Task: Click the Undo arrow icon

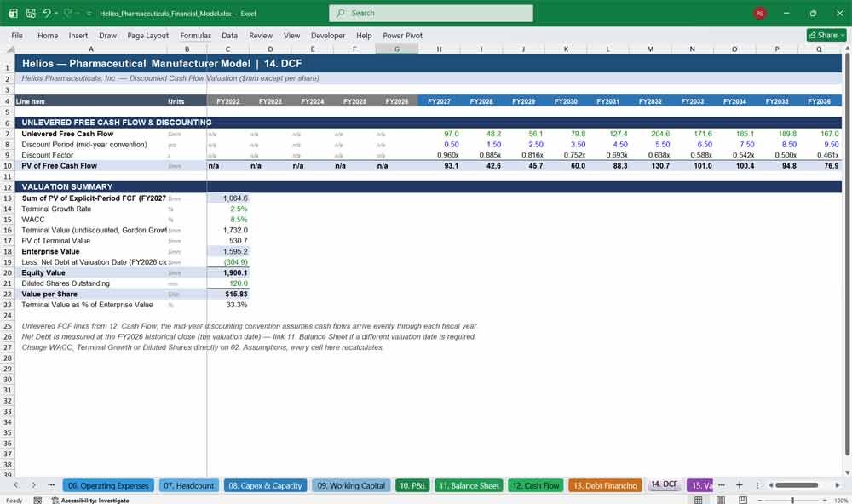Action: 46,13
